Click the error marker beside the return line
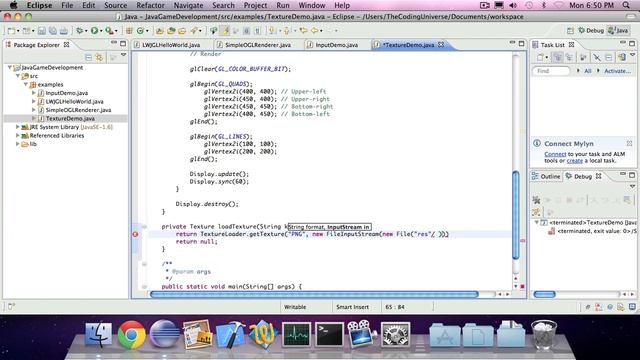This screenshot has width=640, height=360. (135, 234)
